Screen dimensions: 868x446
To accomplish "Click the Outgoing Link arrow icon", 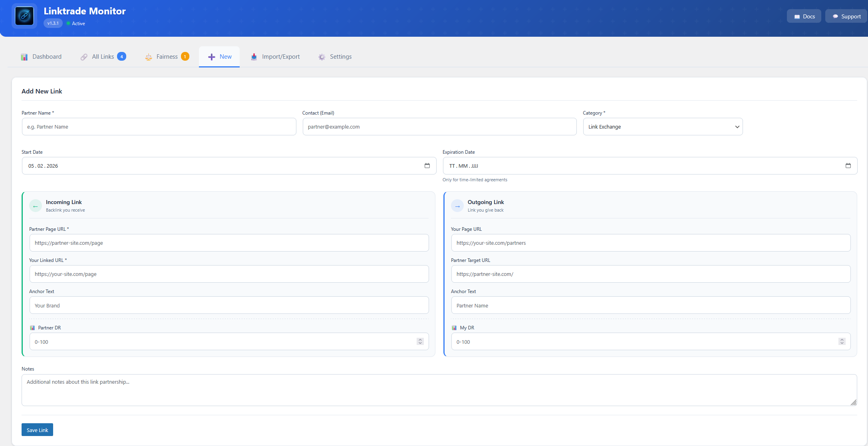I will [457, 206].
